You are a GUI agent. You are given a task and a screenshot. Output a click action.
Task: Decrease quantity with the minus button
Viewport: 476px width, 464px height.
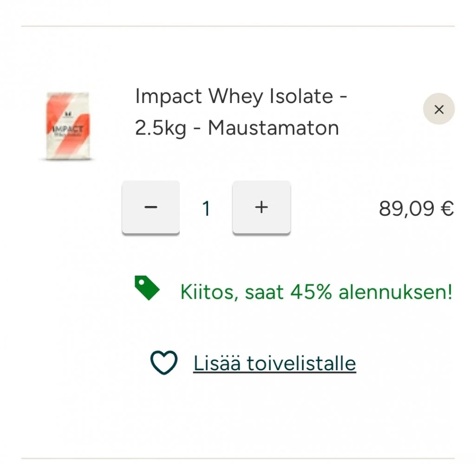[150, 207]
